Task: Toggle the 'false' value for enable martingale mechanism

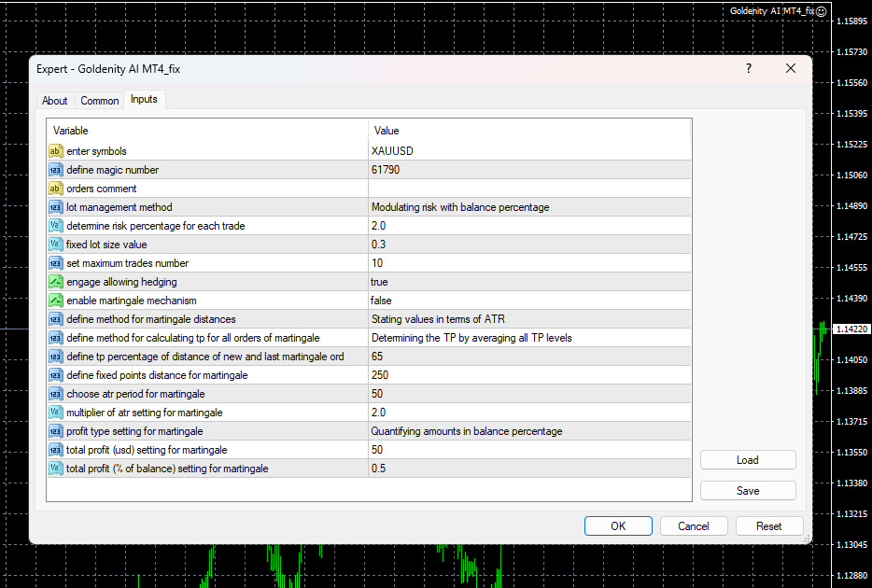Action: pyautogui.click(x=529, y=301)
